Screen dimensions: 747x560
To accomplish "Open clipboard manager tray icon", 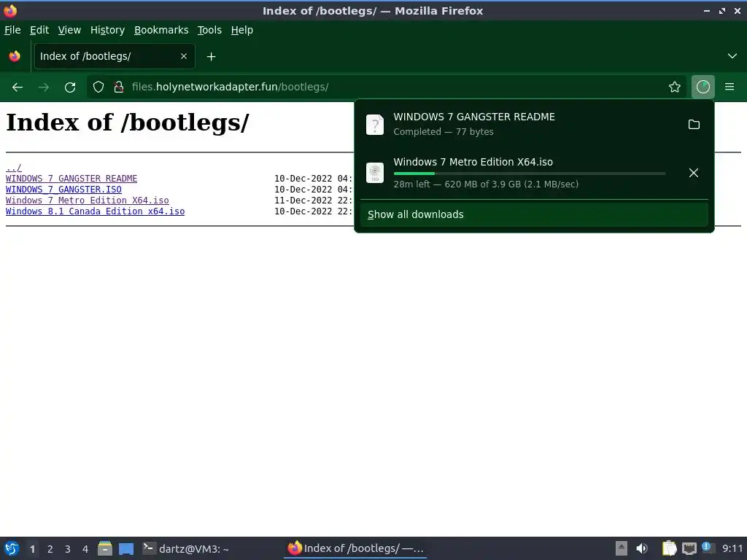I will [x=670, y=548].
